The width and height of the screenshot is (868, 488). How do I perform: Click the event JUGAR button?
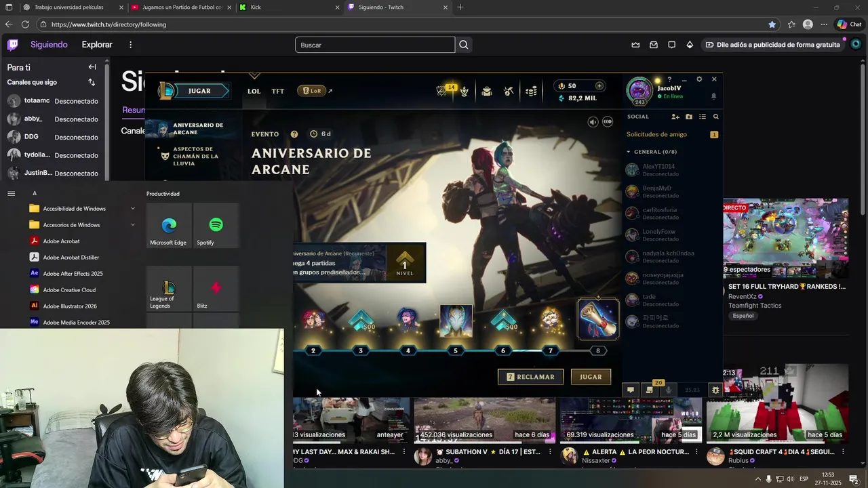click(591, 377)
